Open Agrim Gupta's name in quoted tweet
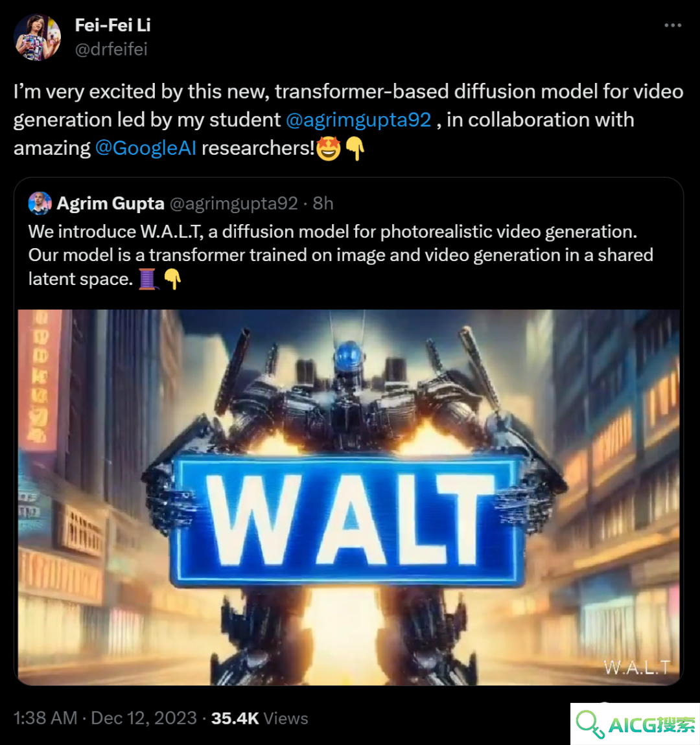The image size is (700, 745). pos(110,203)
